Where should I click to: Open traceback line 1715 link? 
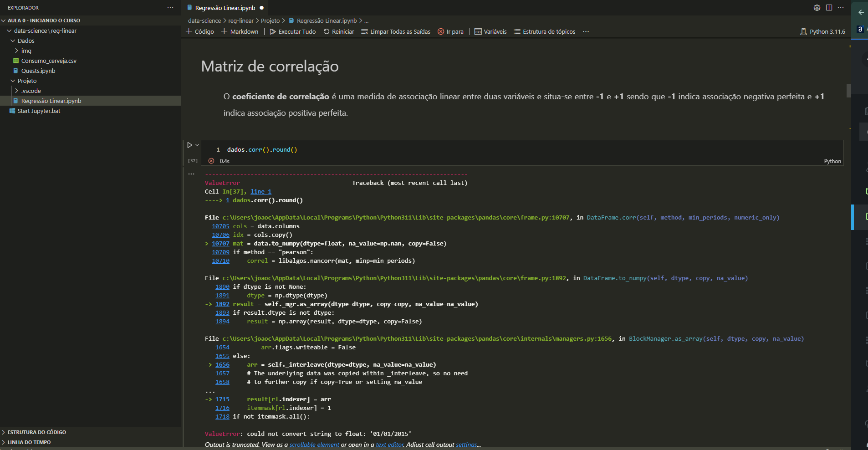[222, 399]
